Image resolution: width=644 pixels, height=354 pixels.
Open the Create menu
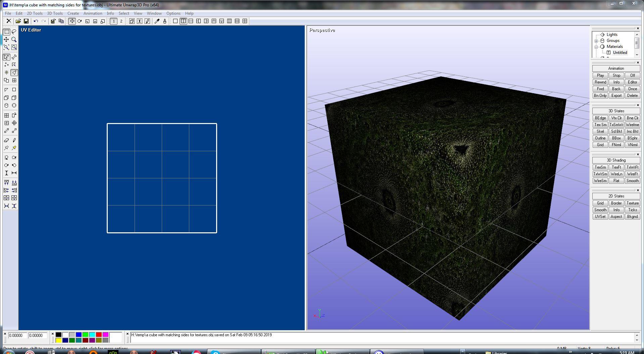coord(73,13)
